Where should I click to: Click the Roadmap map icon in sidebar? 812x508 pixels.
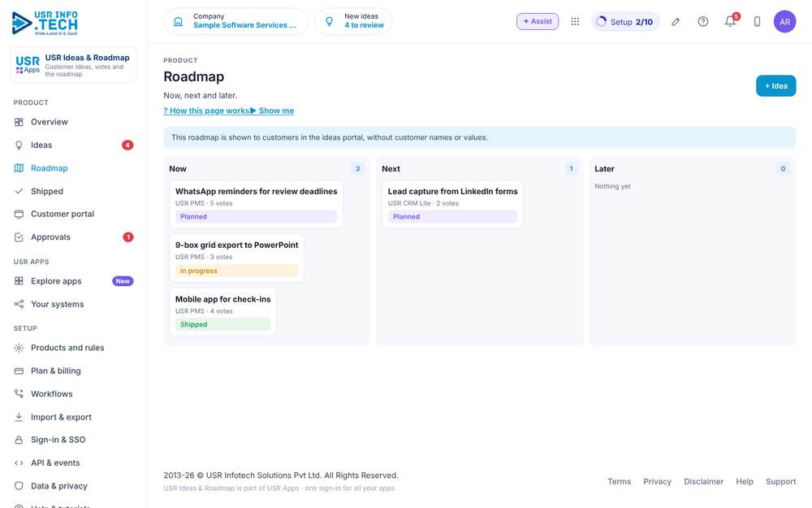19,168
